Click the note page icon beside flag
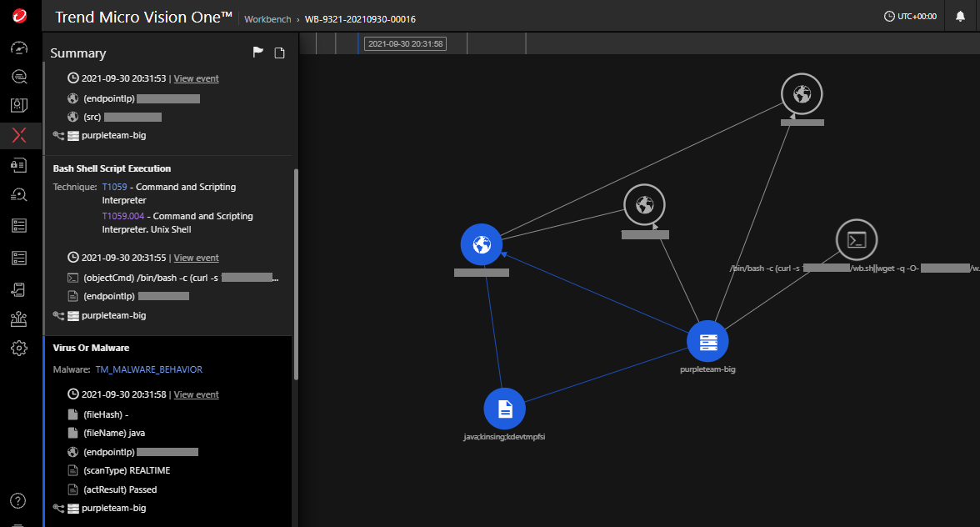980x527 pixels. coord(280,53)
